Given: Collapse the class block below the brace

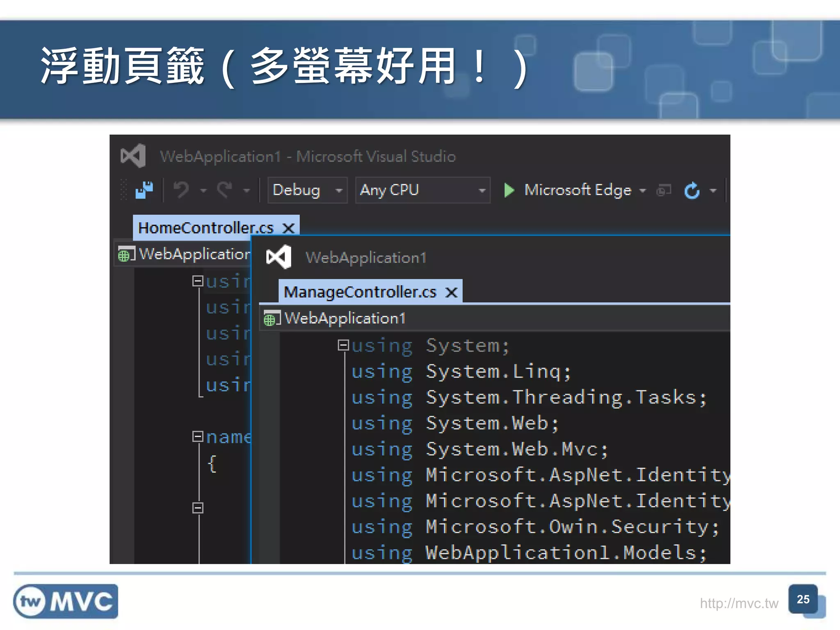Looking at the screenshot, I should click(x=198, y=508).
